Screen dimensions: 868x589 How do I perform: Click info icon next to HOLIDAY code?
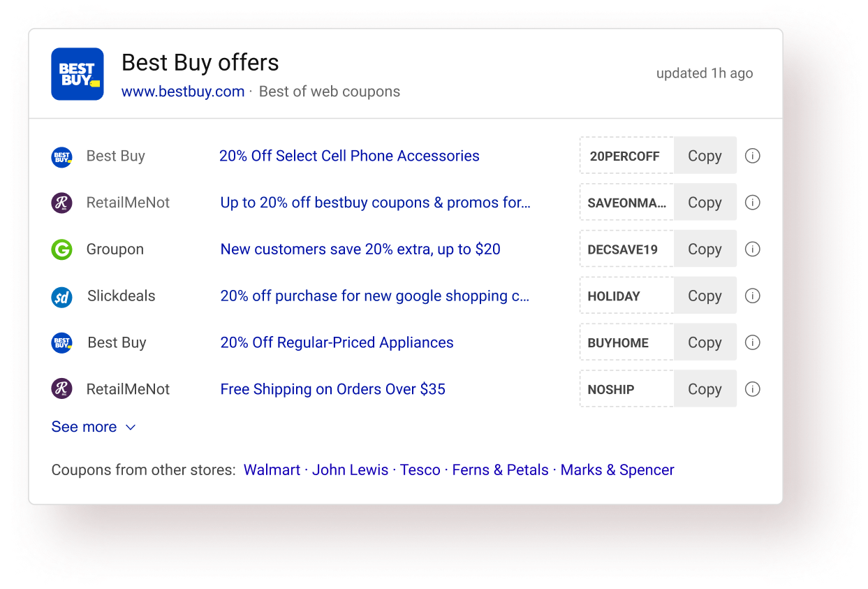pyautogui.click(x=752, y=296)
